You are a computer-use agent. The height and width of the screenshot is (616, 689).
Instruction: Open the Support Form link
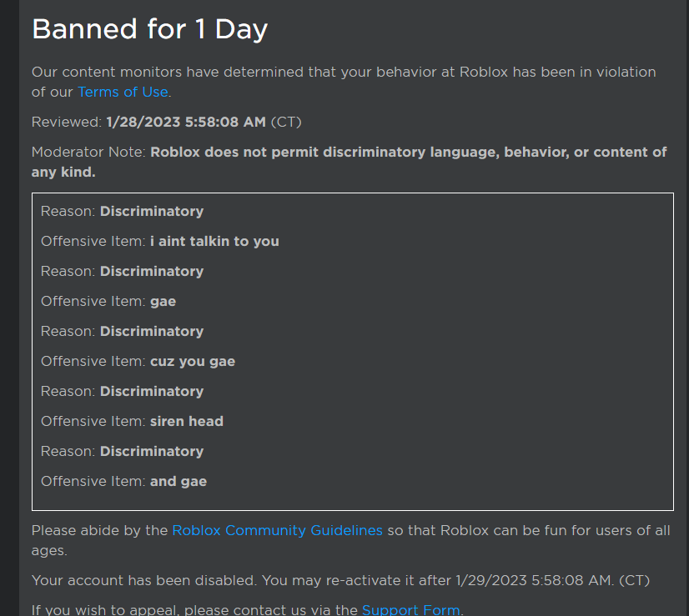[x=411, y=609]
